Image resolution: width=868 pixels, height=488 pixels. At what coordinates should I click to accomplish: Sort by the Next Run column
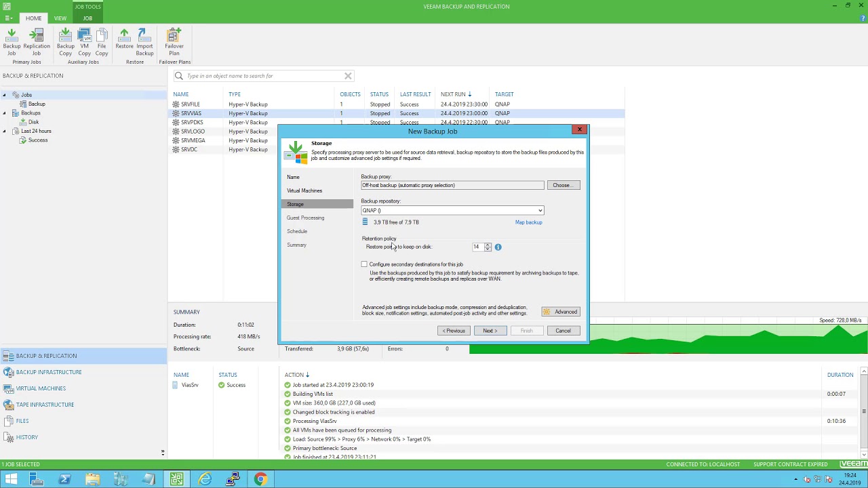(456, 94)
